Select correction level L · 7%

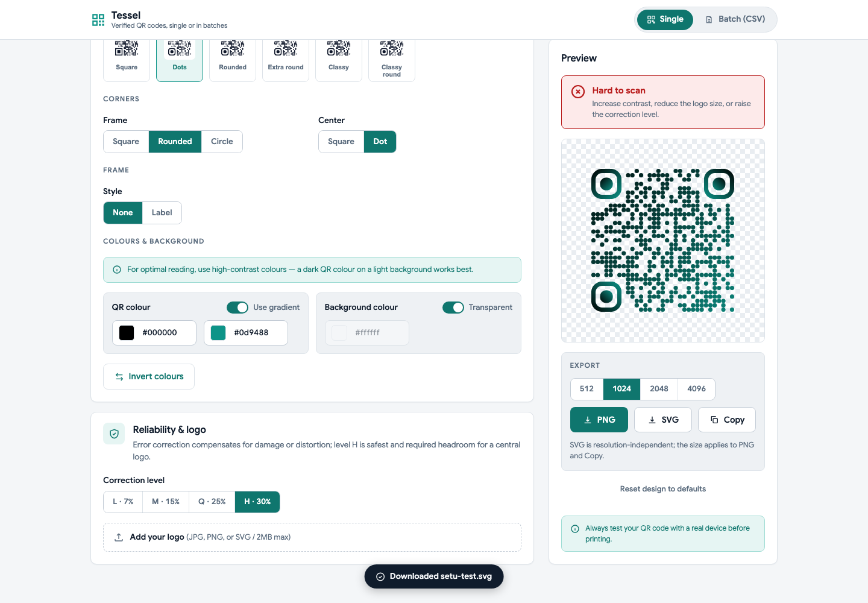(123, 502)
